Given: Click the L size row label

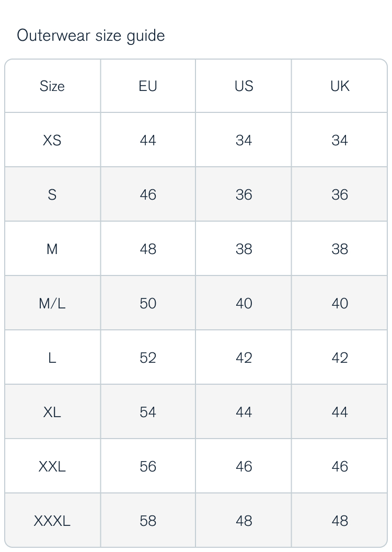Looking at the screenshot, I should pos(52,358).
